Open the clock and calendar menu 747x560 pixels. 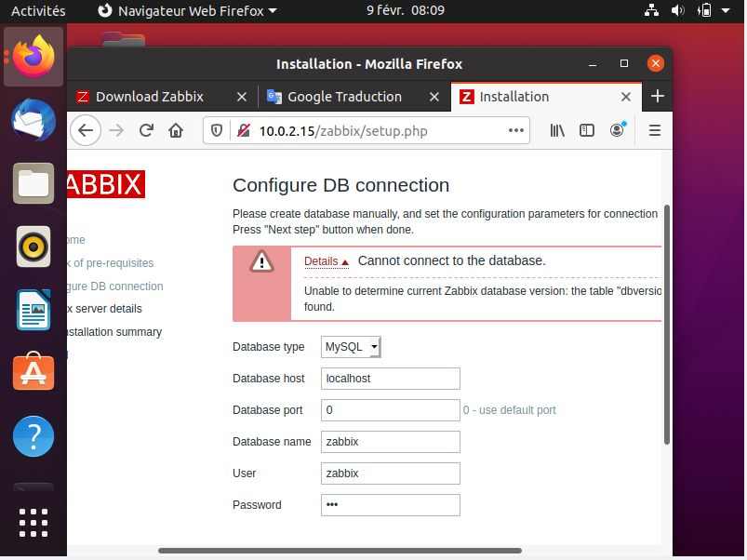point(406,10)
